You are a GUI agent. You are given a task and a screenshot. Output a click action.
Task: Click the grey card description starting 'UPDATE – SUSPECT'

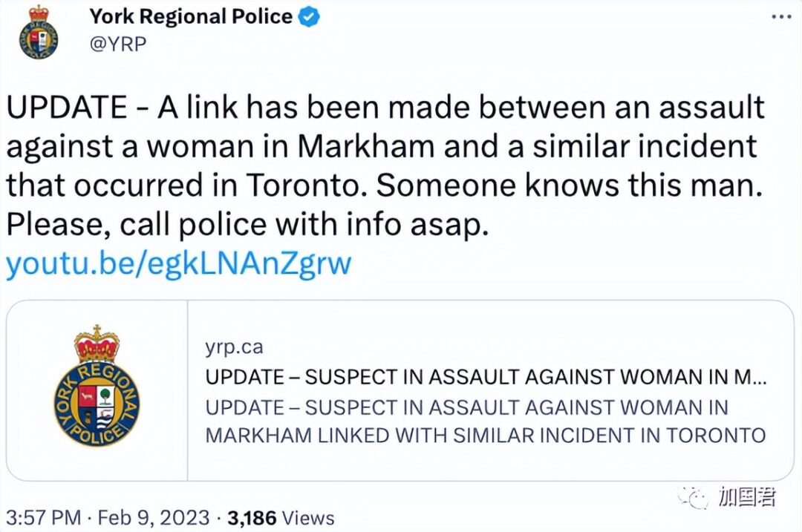pos(485,421)
